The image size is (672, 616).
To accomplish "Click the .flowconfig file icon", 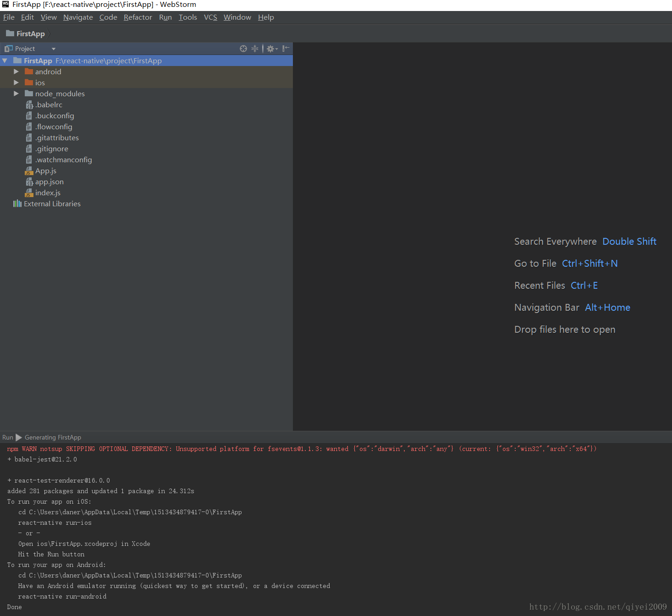I will 29,127.
